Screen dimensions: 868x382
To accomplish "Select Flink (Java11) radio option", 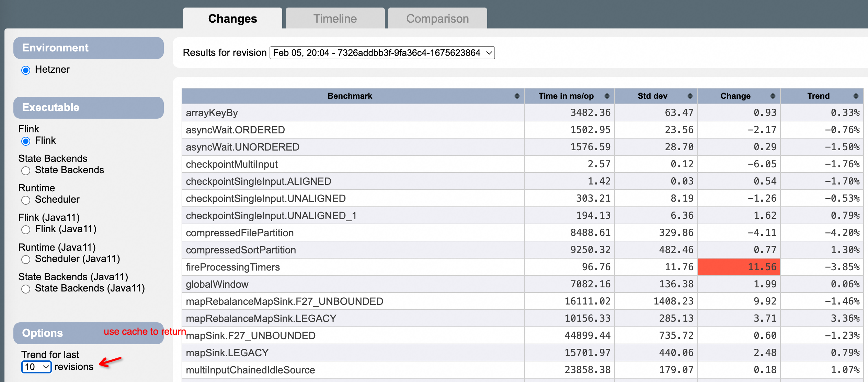I will pos(26,229).
